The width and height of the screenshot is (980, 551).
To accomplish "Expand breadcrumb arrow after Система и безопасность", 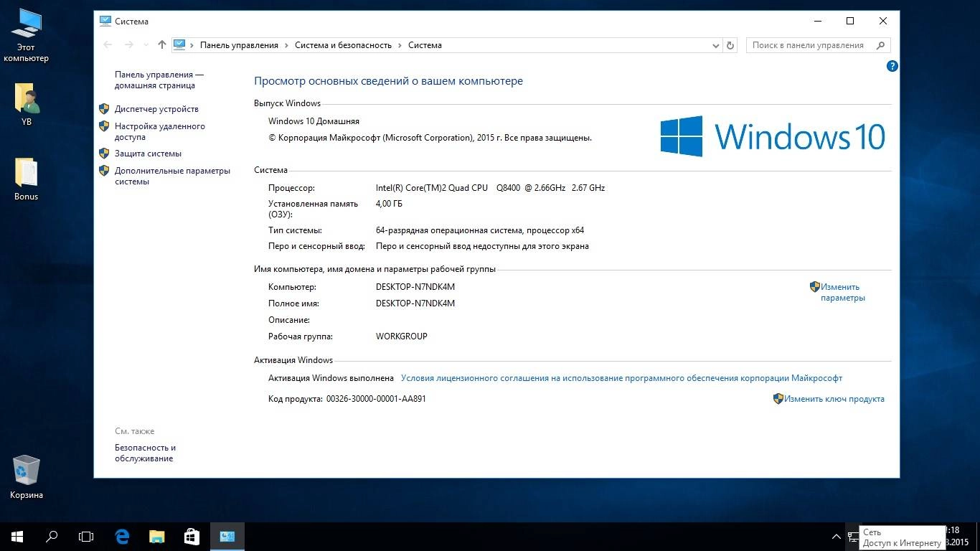I will pos(400,45).
